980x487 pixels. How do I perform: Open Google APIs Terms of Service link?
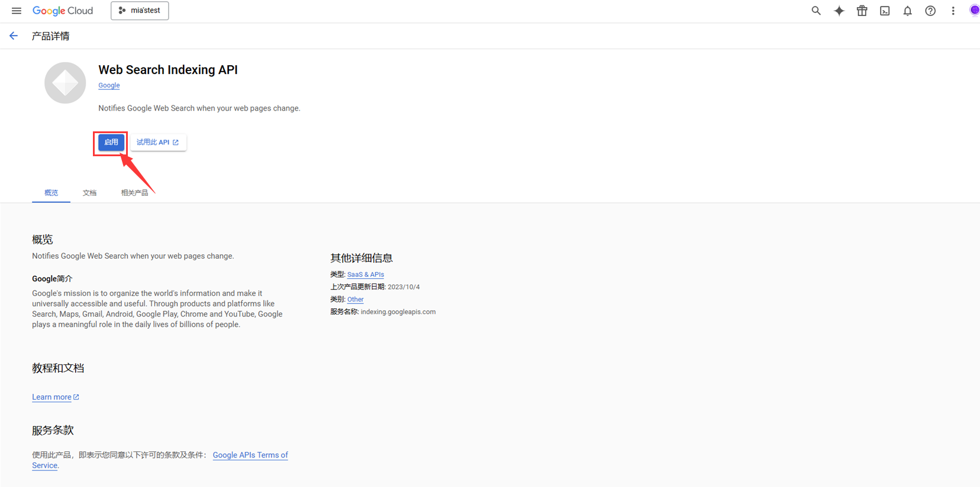point(250,455)
